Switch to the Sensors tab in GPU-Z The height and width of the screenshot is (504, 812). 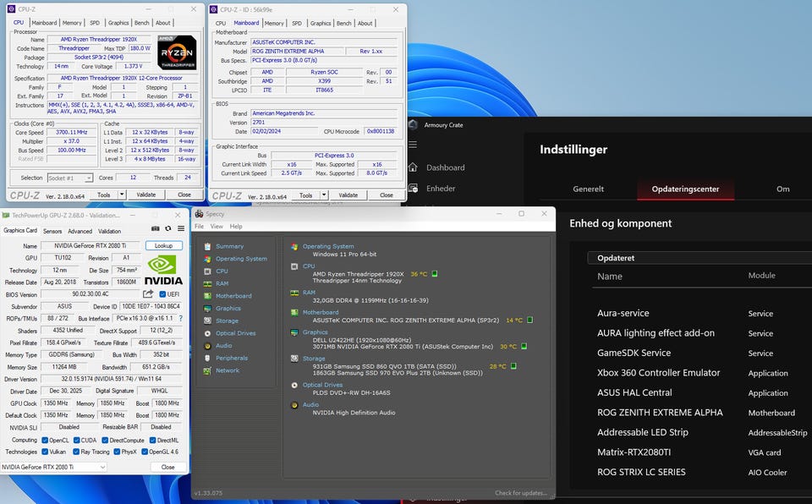click(x=52, y=231)
